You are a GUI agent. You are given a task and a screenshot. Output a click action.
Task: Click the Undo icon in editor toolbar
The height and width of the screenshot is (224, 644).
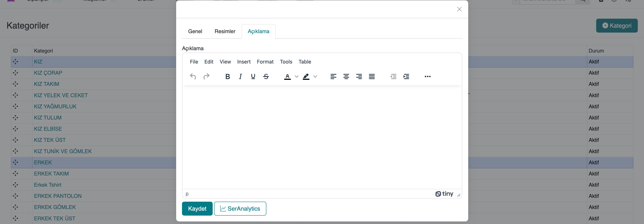[x=193, y=76]
